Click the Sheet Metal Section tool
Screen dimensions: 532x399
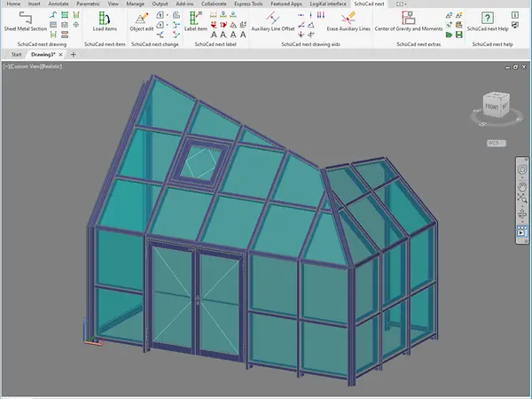pyautogui.click(x=25, y=22)
